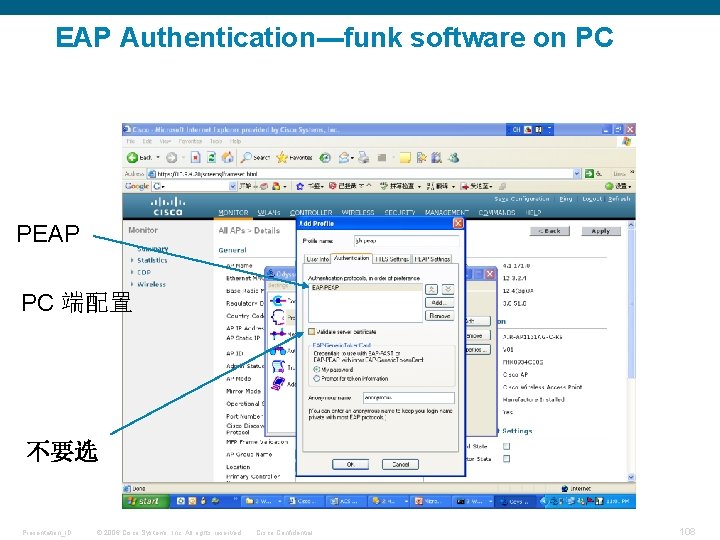Click the ACS taskbar window button
Viewport: 720px width, 540px height.
click(347, 501)
